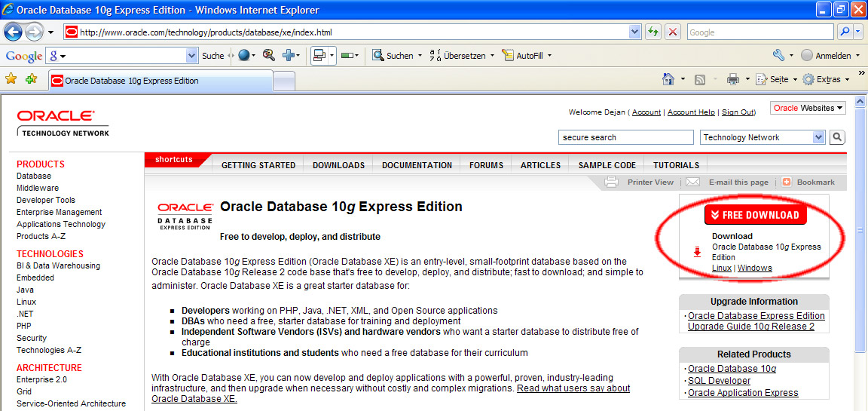Open Favorites Center with the star icon
The height and width of the screenshot is (411, 868).
11,79
